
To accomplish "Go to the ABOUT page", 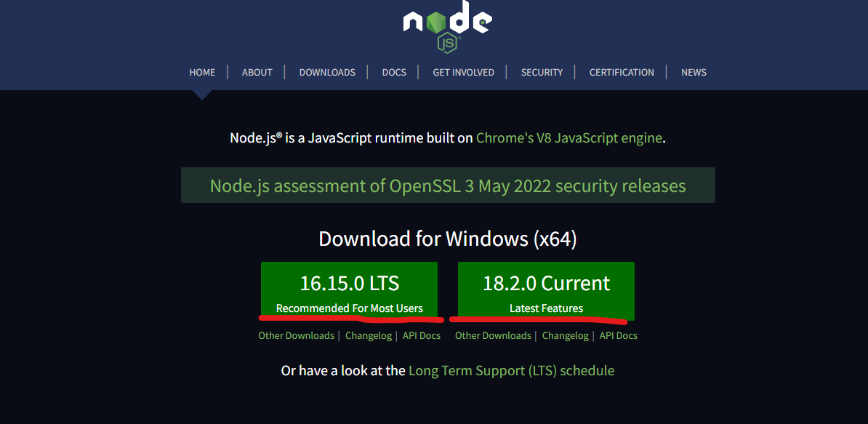I will (x=257, y=72).
